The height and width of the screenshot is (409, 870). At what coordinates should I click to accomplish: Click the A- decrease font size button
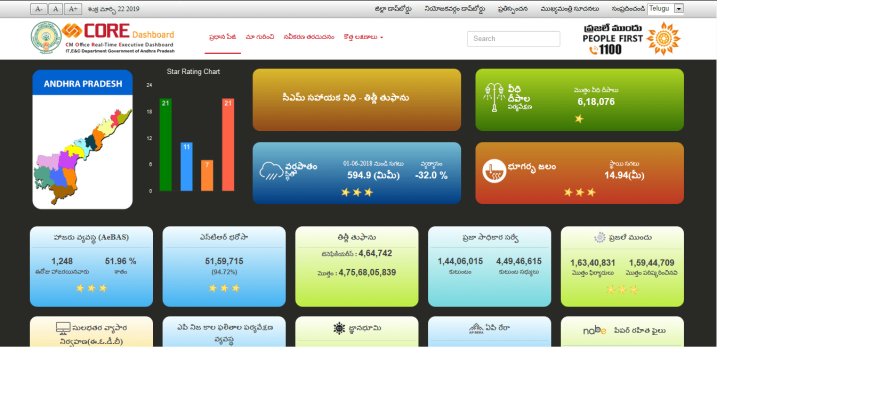[38, 9]
